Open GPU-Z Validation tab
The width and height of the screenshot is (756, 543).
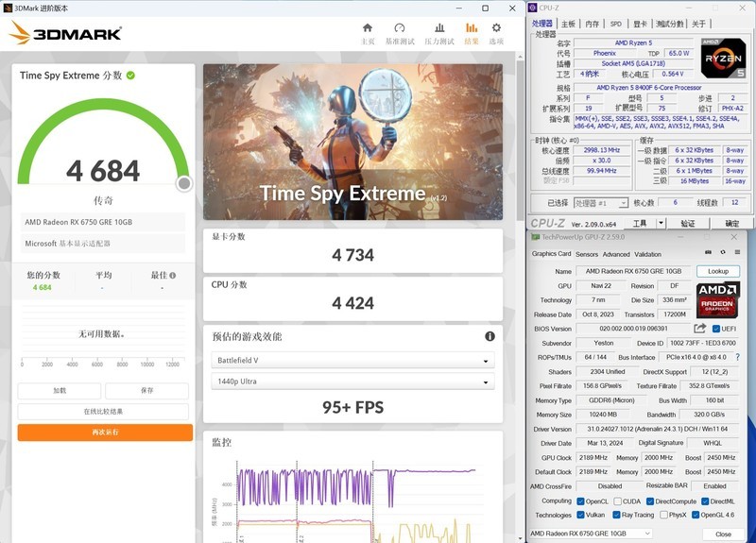(647, 254)
